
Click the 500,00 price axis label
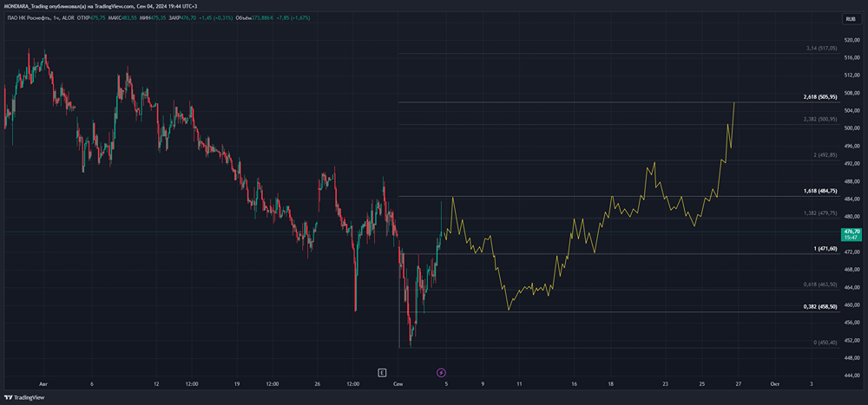(852, 127)
